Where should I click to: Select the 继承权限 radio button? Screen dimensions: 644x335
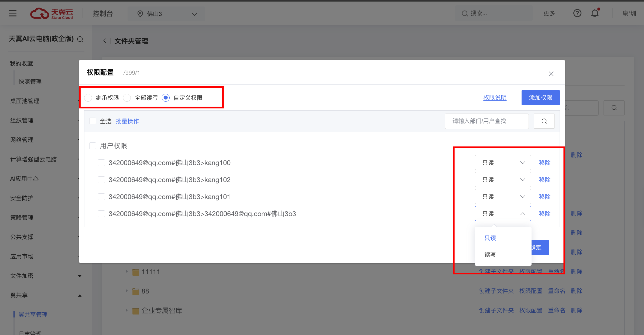click(88, 98)
